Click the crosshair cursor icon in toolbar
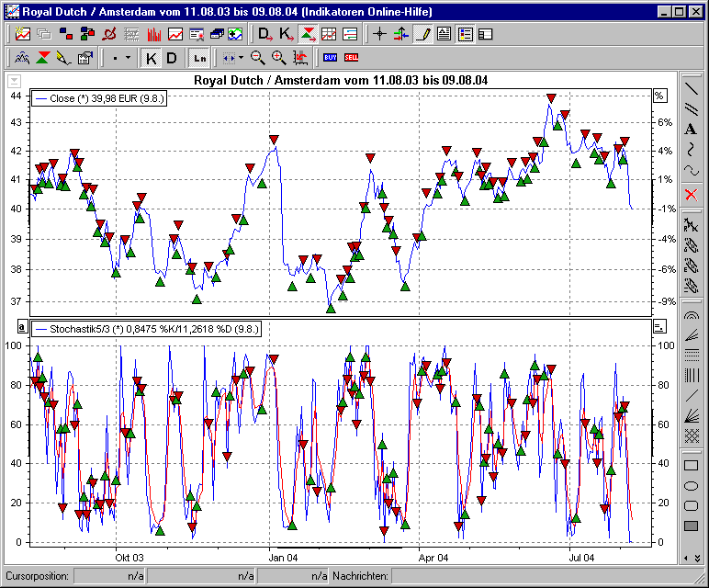Image resolution: width=709 pixels, height=588 pixels. [380, 35]
